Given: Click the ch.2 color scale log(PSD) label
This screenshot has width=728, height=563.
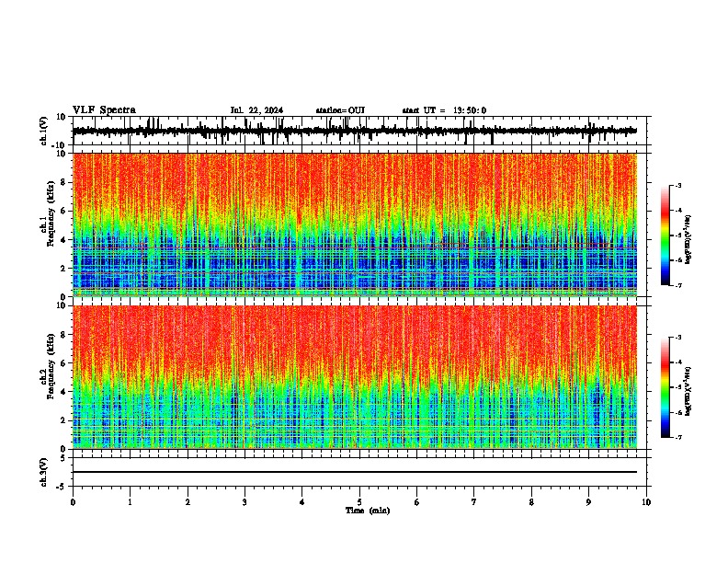Looking at the screenshot, I should 688,391.
